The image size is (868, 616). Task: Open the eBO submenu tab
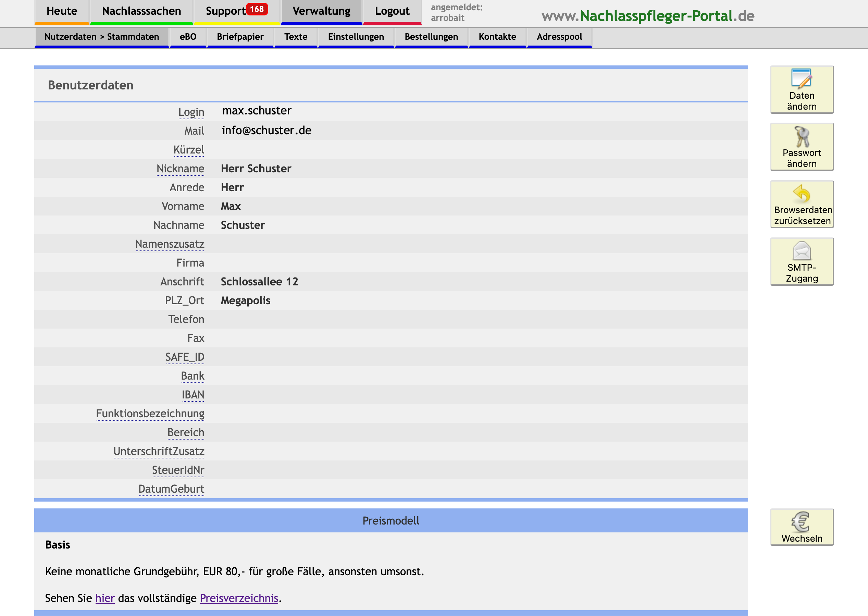(x=188, y=37)
